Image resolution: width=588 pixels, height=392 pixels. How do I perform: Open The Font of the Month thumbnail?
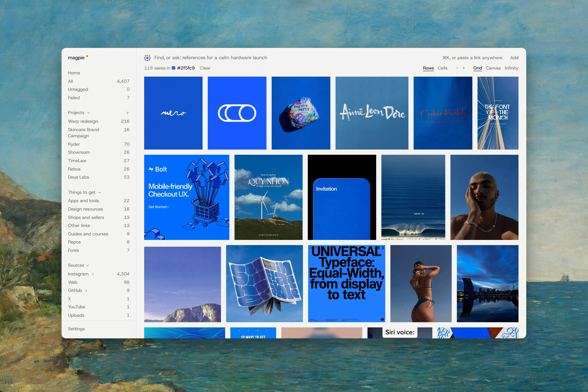pyautogui.click(x=498, y=113)
